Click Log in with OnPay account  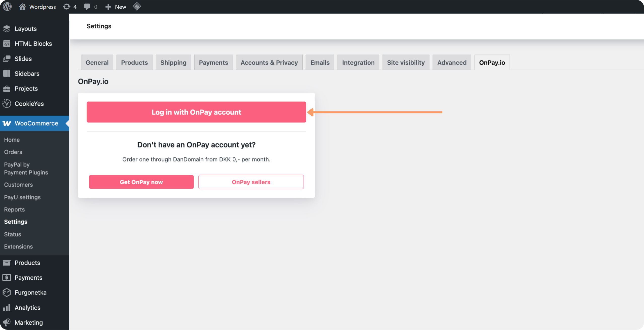click(x=196, y=112)
